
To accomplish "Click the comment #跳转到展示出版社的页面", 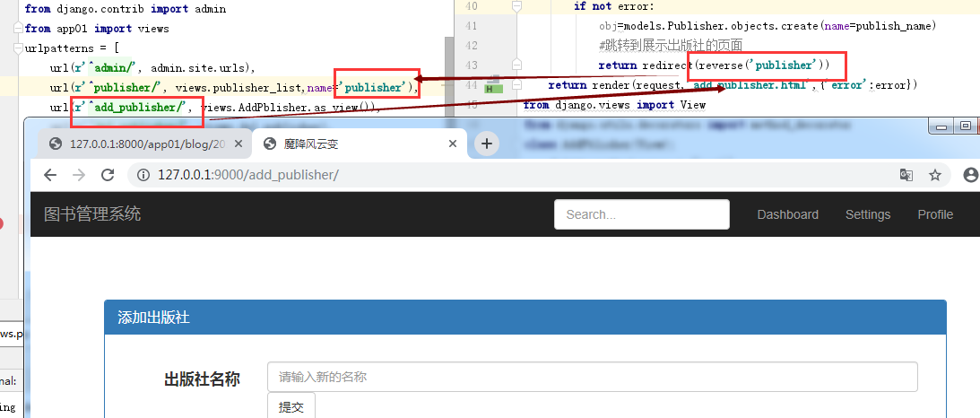I will click(x=670, y=45).
